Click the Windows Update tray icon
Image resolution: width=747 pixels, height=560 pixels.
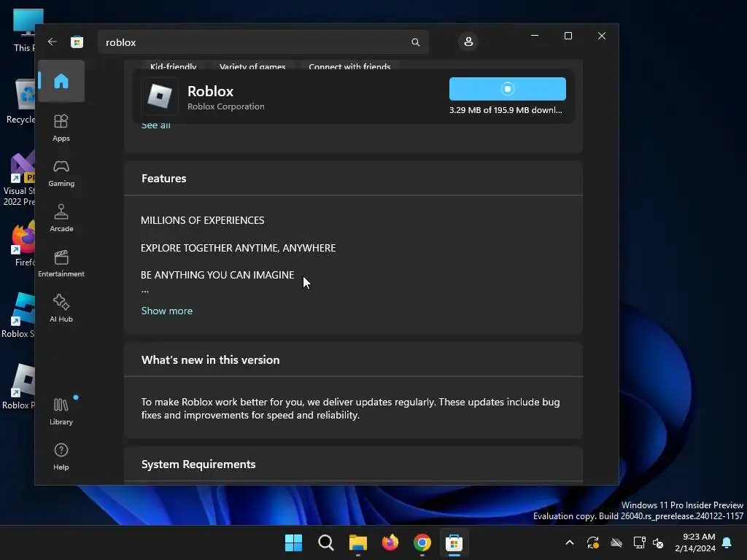pos(592,542)
